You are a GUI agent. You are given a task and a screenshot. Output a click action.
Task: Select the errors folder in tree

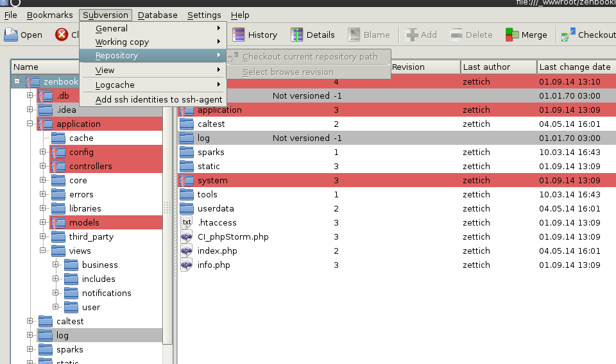pyautogui.click(x=81, y=195)
